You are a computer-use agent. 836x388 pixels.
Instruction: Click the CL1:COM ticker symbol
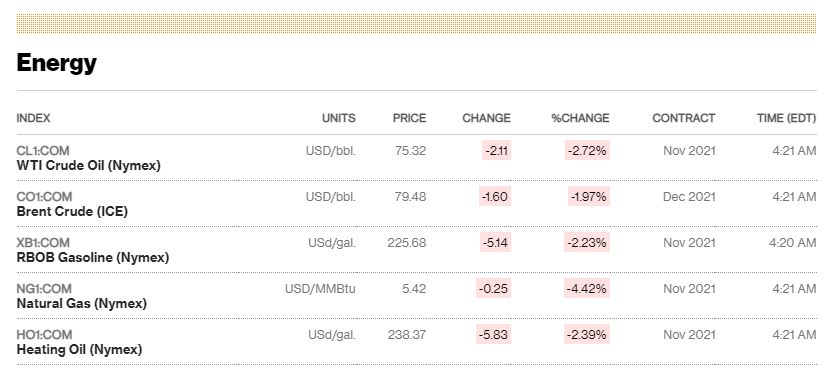click(x=43, y=151)
